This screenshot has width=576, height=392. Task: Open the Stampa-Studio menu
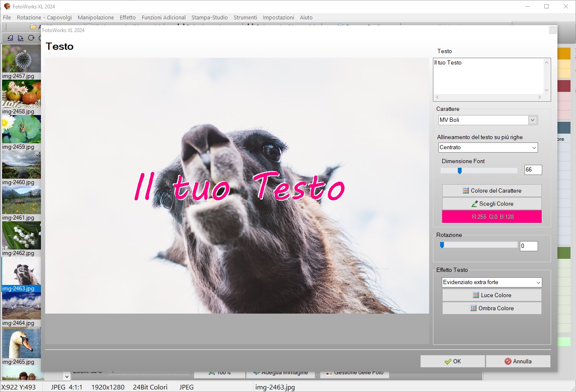[x=210, y=17]
